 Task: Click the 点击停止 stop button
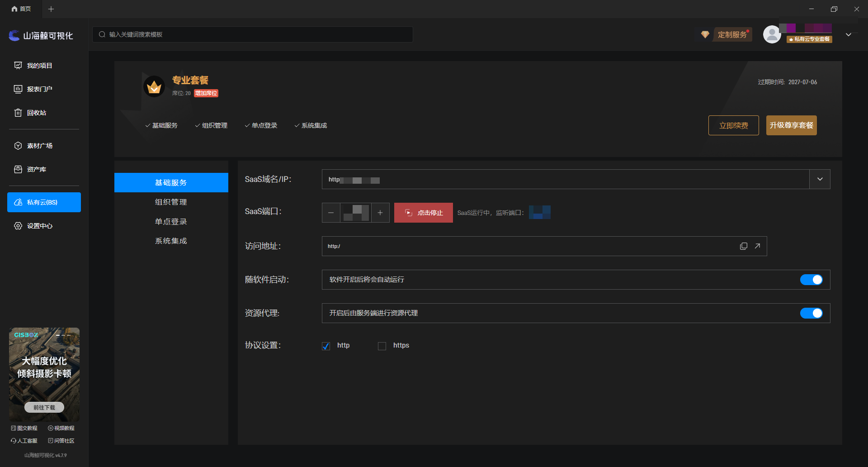[423, 213]
